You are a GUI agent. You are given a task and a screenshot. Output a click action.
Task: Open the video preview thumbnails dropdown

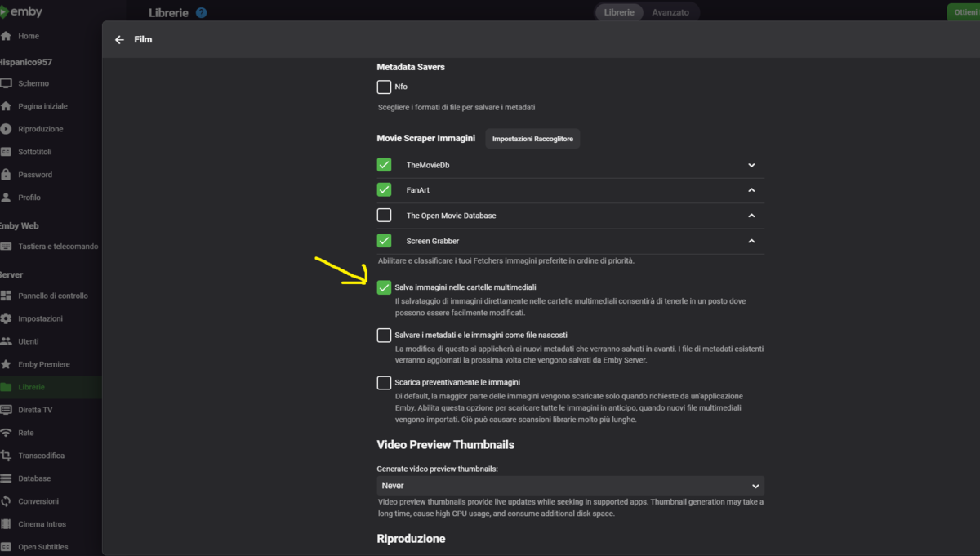click(x=570, y=486)
